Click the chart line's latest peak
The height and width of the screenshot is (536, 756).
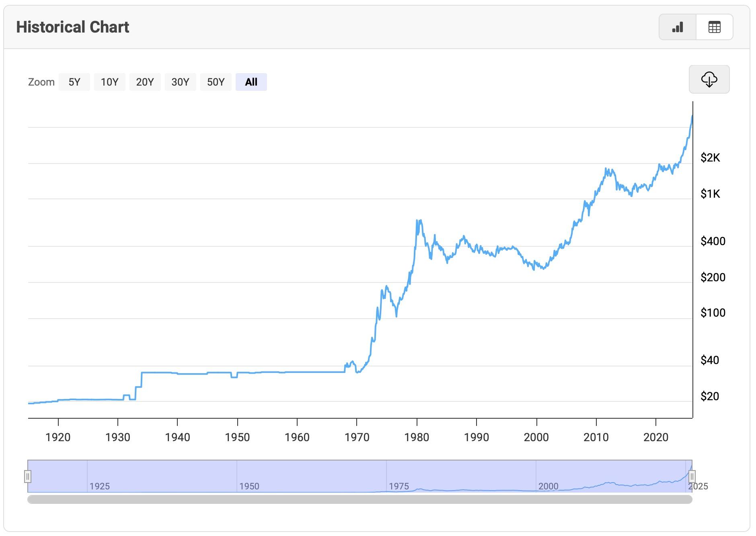(x=692, y=116)
